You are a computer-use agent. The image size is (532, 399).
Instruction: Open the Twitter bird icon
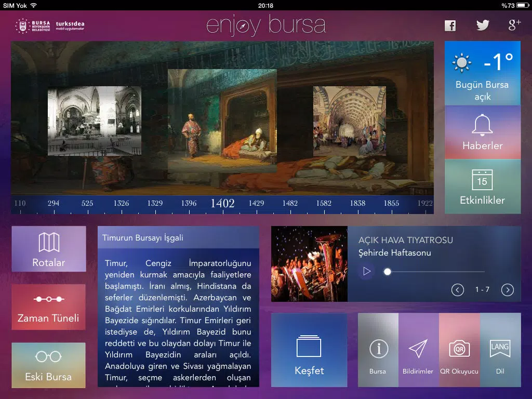click(x=483, y=25)
